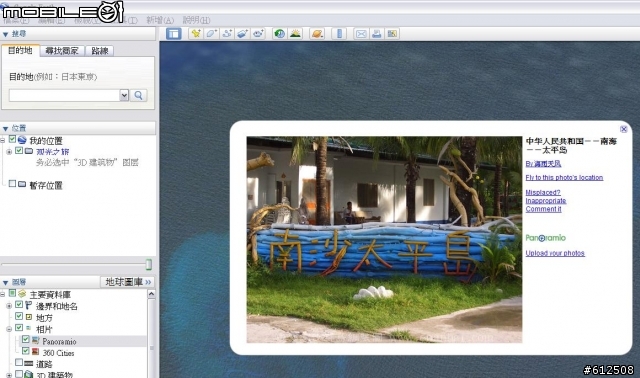Expand the 邊界和地名 tree node
Viewport: 640px width, 378px height.
(x=9, y=306)
